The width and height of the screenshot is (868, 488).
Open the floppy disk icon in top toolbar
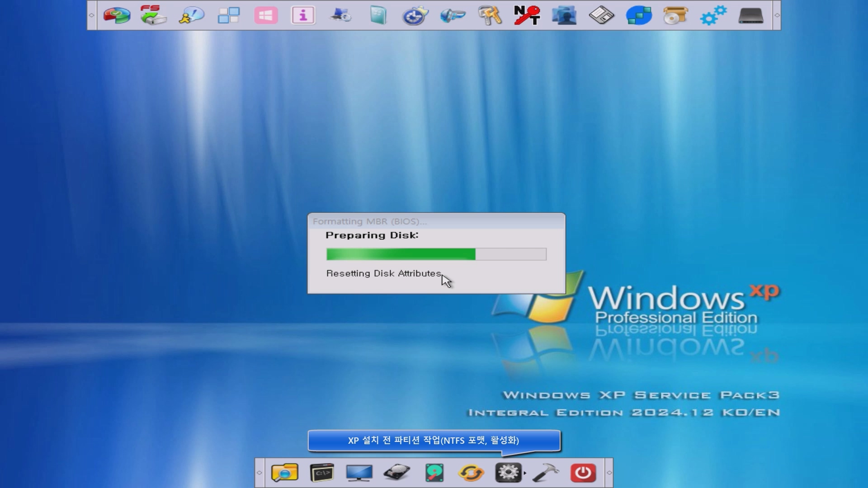[x=601, y=15]
